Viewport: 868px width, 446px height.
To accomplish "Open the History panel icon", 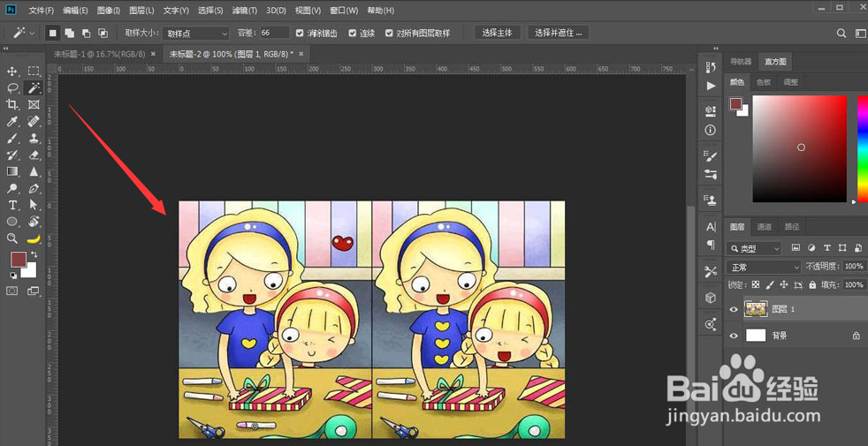I will [711, 67].
